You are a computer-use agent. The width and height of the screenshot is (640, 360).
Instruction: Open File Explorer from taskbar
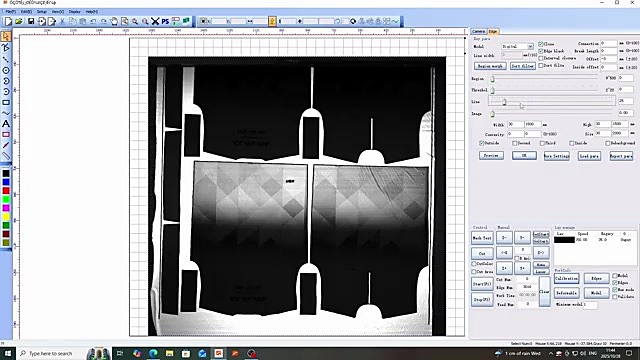click(x=169, y=353)
